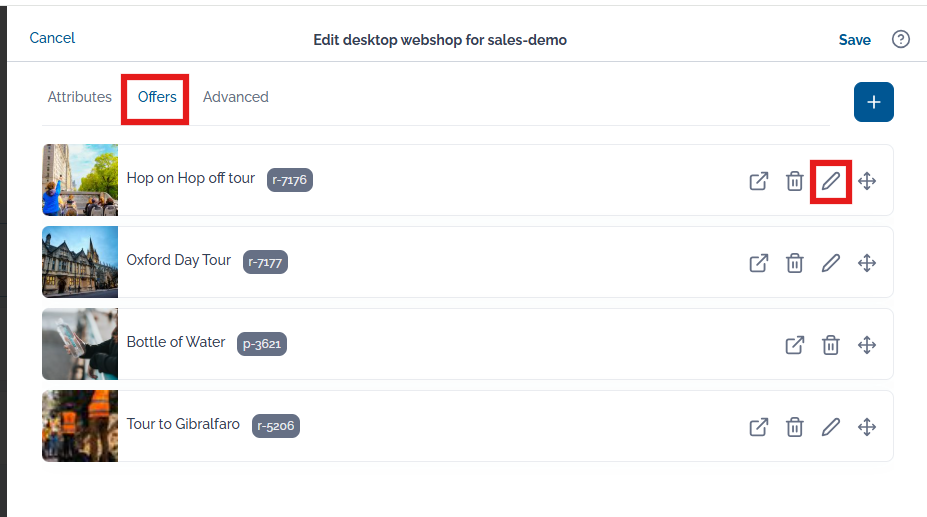Switch to the Attributes tab
The width and height of the screenshot is (927, 517).
click(x=80, y=97)
